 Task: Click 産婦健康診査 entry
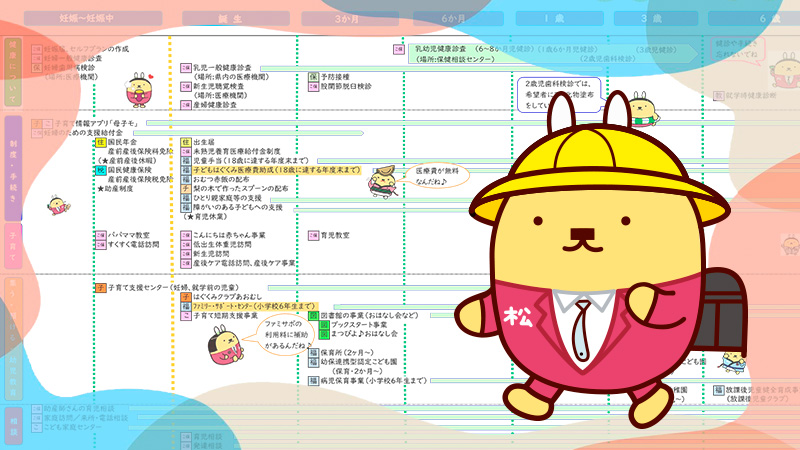(215, 105)
